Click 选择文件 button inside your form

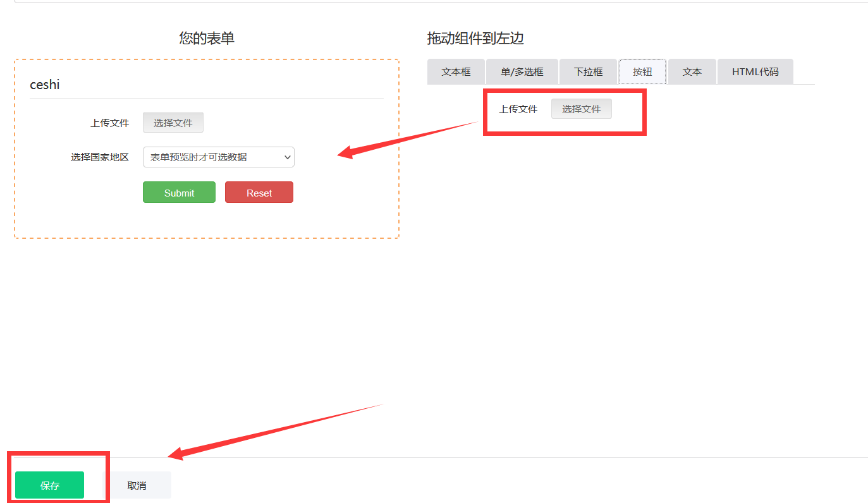click(173, 123)
